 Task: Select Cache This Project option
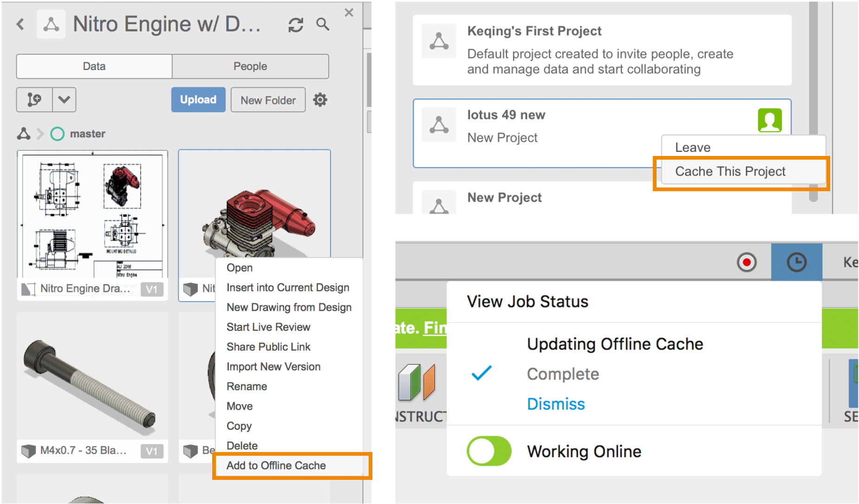point(730,171)
